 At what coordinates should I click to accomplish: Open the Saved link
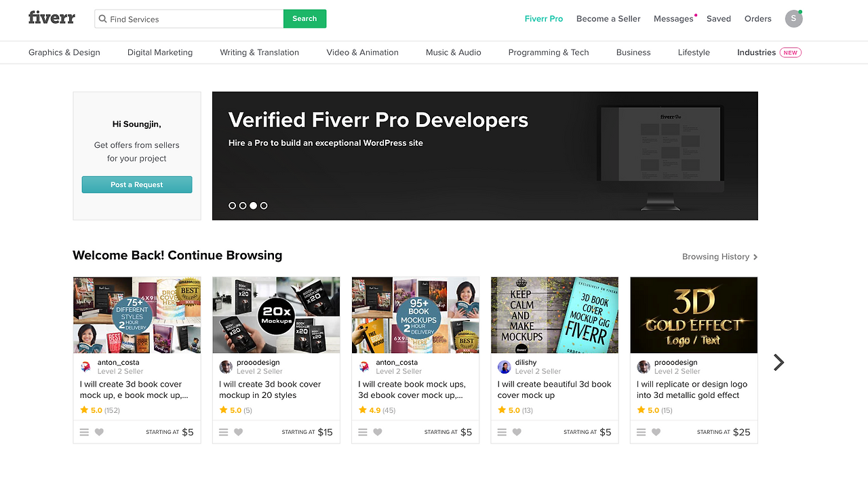719,19
